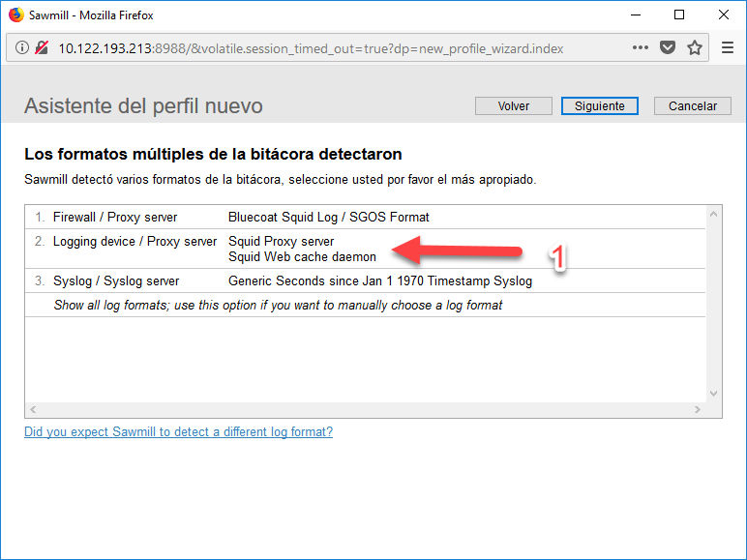Open the Firefox hamburger menu
The width and height of the screenshot is (747, 560).
(728, 47)
